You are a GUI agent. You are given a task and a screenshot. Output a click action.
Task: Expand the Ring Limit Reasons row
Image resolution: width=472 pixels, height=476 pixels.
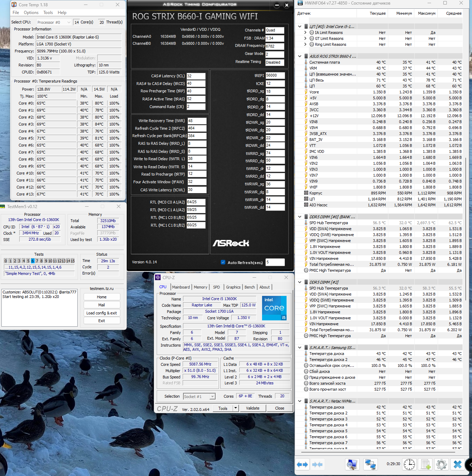(x=305, y=44)
